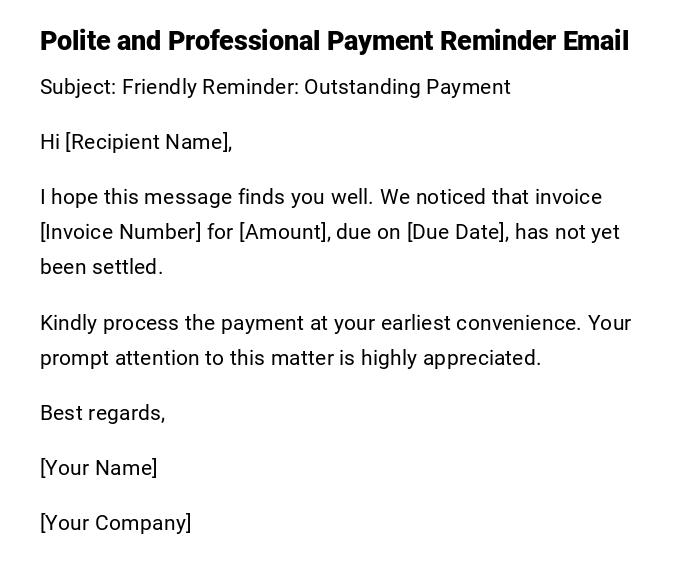
Task: Click the "Polite and Professional Payment Reminder Email" heading
Action: pyautogui.click(x=334, y=41)
